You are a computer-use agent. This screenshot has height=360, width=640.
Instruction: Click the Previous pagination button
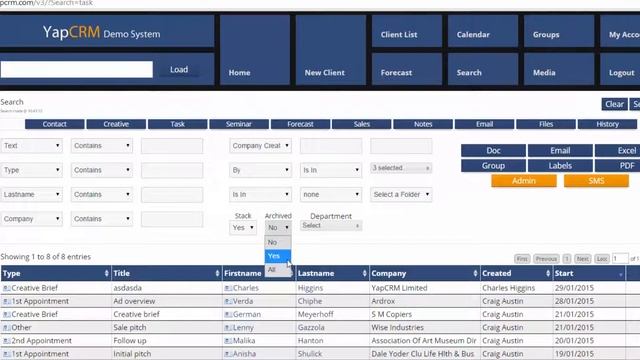[546, 259]
